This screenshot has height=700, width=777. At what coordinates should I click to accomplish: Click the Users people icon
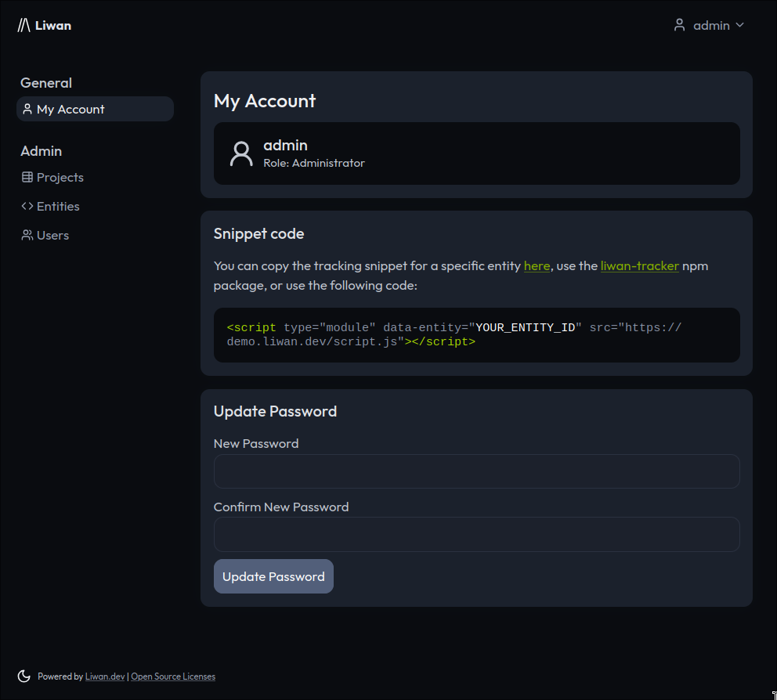pos(27,236)
